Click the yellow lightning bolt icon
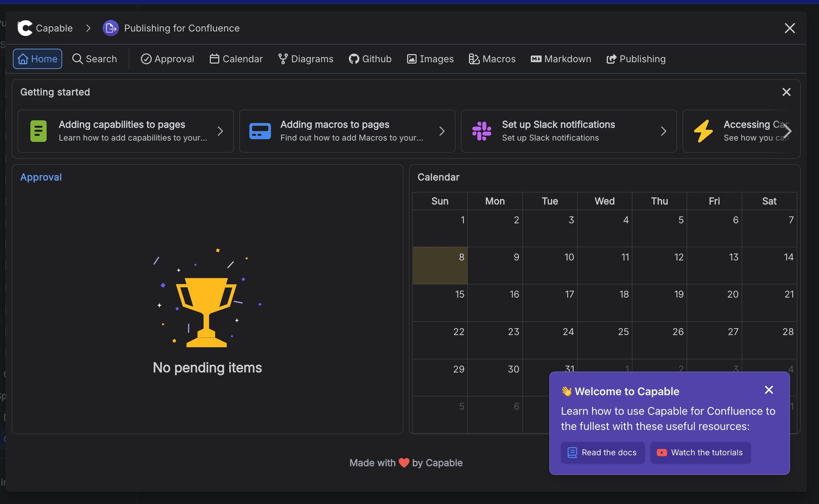The width and height of the screenshot is (819, 504). pos(703,131)
